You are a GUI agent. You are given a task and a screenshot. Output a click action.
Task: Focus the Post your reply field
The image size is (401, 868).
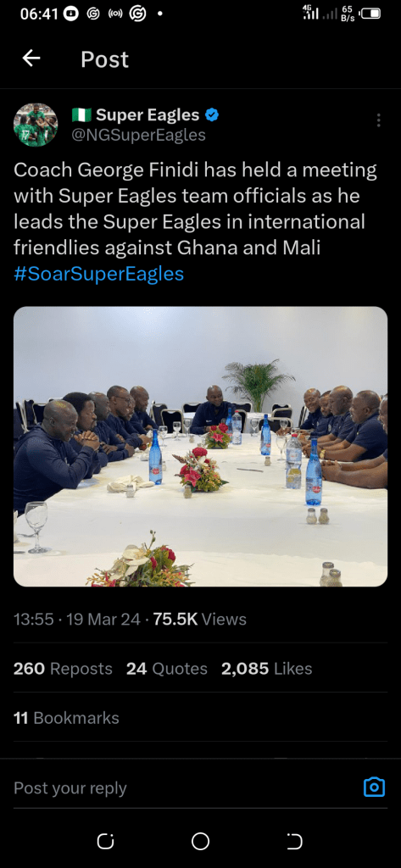pos(183,787)
